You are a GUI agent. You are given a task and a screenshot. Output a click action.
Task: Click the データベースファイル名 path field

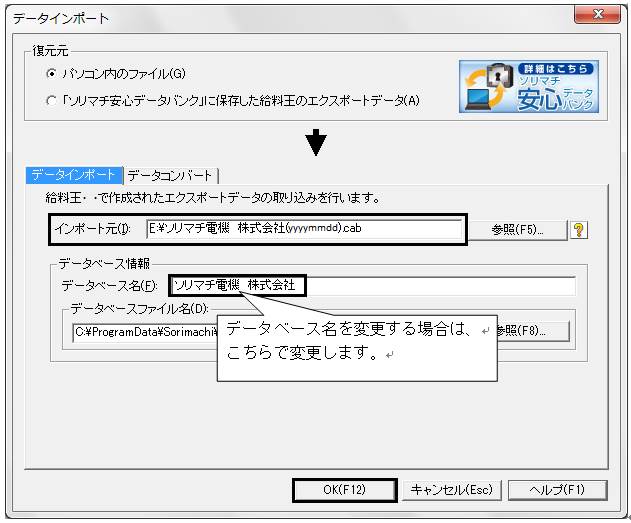tap(146, 332)
